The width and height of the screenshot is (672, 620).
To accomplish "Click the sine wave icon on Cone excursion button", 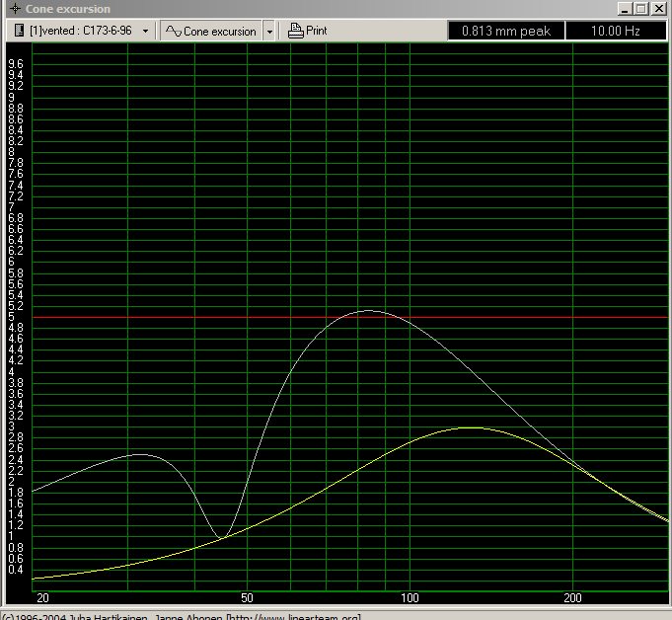I will [174, 31].
